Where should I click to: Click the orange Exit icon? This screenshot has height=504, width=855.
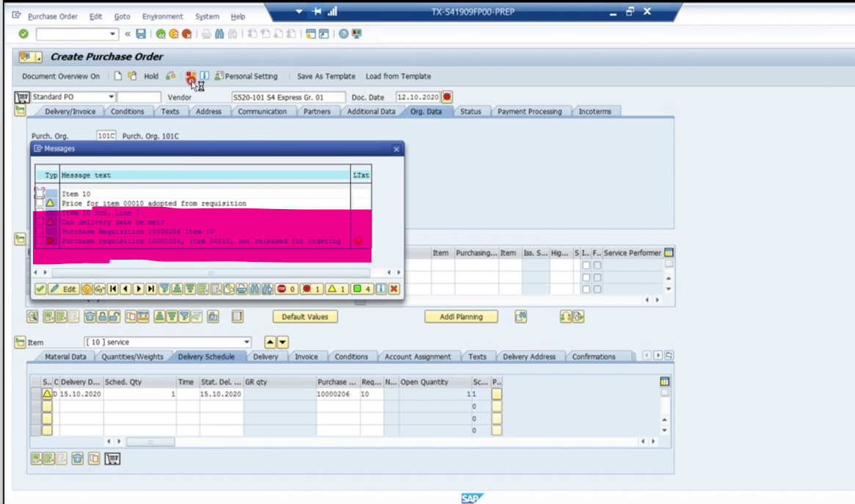173,34
